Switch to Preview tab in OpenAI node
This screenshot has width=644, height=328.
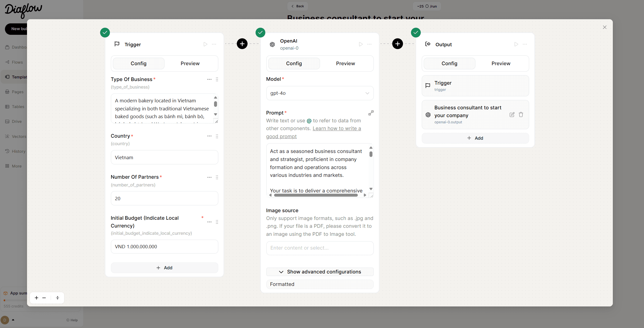pos(345,64)
